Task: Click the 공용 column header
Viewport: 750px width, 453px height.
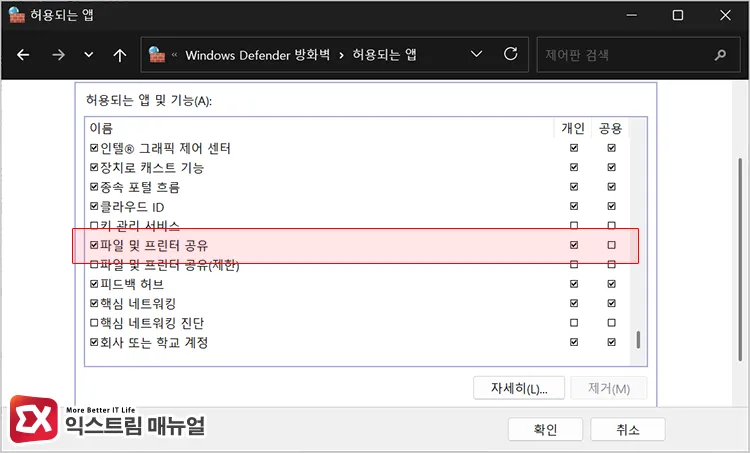Action: (x=610, y=128)
